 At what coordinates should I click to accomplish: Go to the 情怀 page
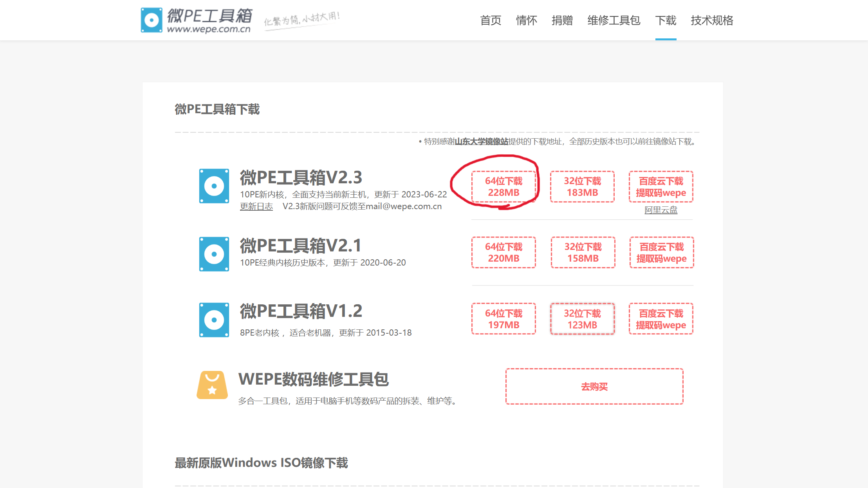pos(526,20)
